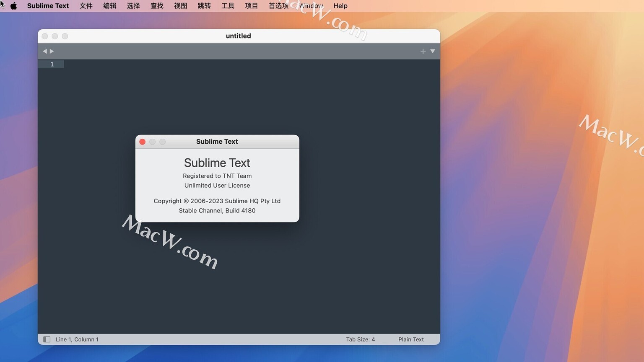Close the Sublime Text about dialog
The height and width of the screenshot is (362, 644).
pyautogui.click(x=143, y=142)
